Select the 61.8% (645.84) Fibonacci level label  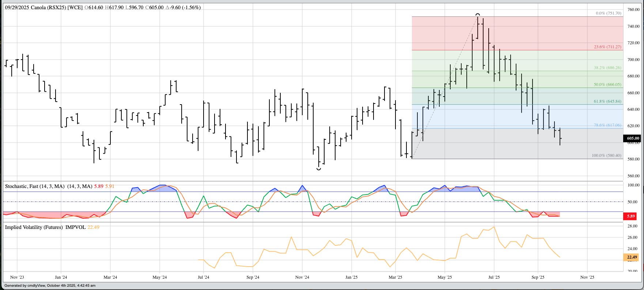click(607, 101)
